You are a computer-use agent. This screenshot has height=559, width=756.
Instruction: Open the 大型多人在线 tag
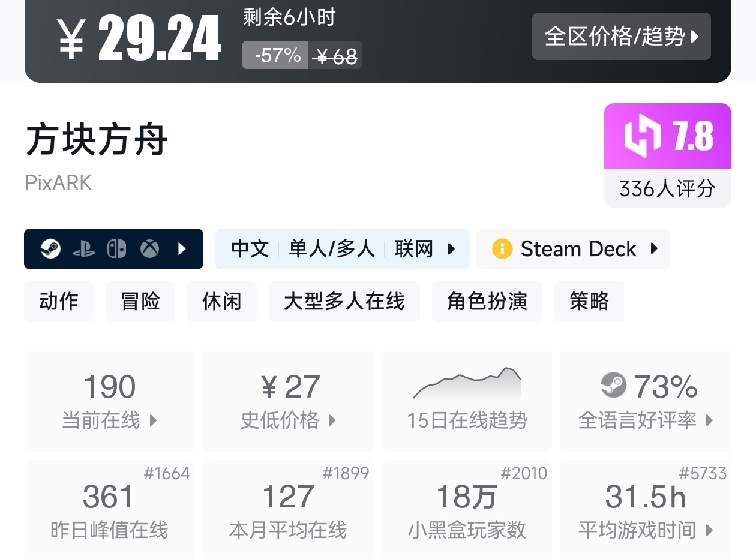click(x=344, y=301)
